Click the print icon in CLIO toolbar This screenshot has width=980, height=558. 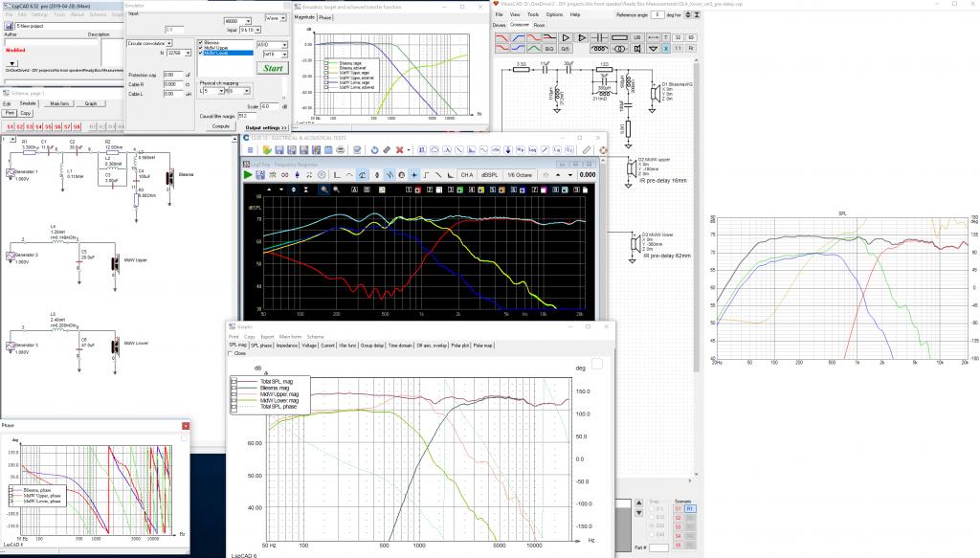click(x=341, y=150)
